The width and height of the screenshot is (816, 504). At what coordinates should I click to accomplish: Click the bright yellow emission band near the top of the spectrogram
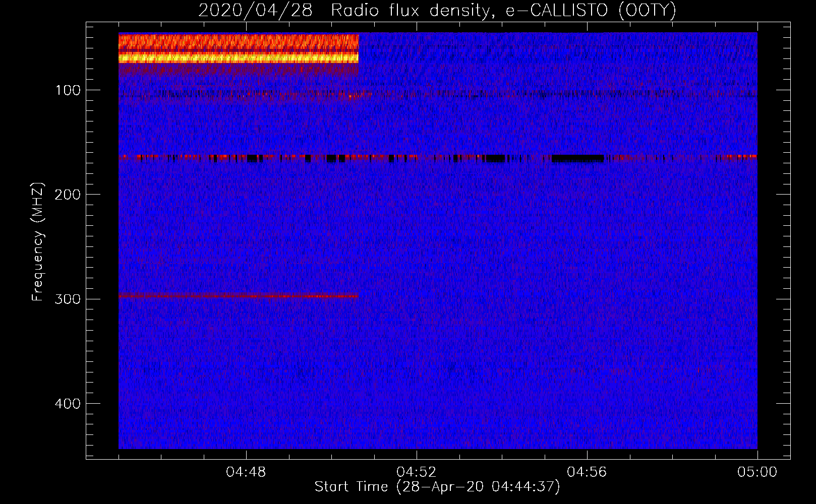point(239,58)
